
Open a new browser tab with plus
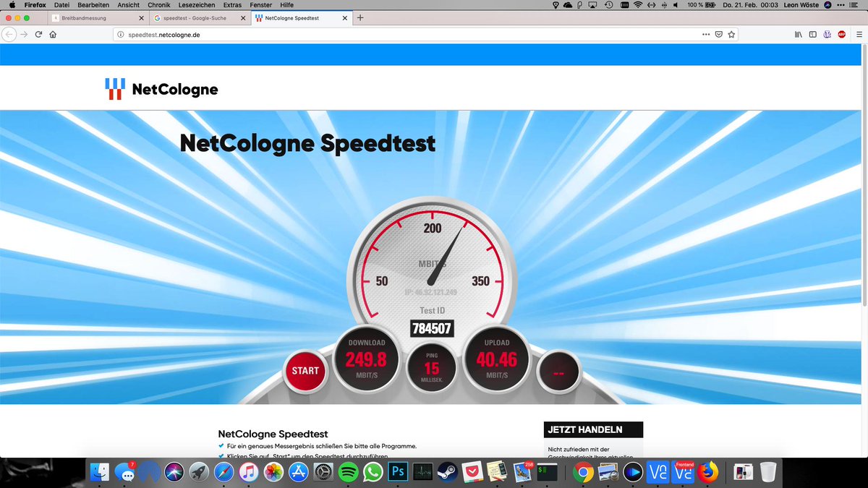point(360,17)
